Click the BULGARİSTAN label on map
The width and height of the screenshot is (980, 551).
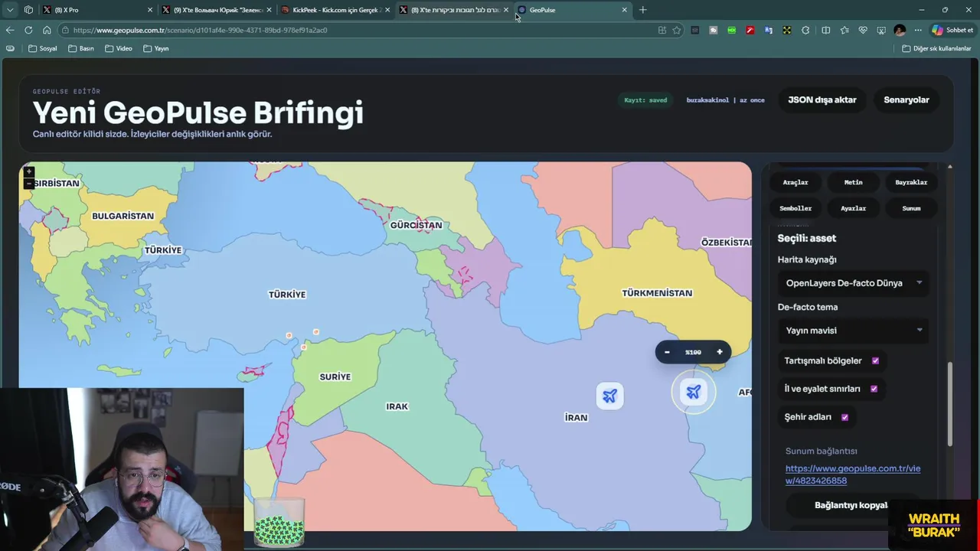(122, 216)
